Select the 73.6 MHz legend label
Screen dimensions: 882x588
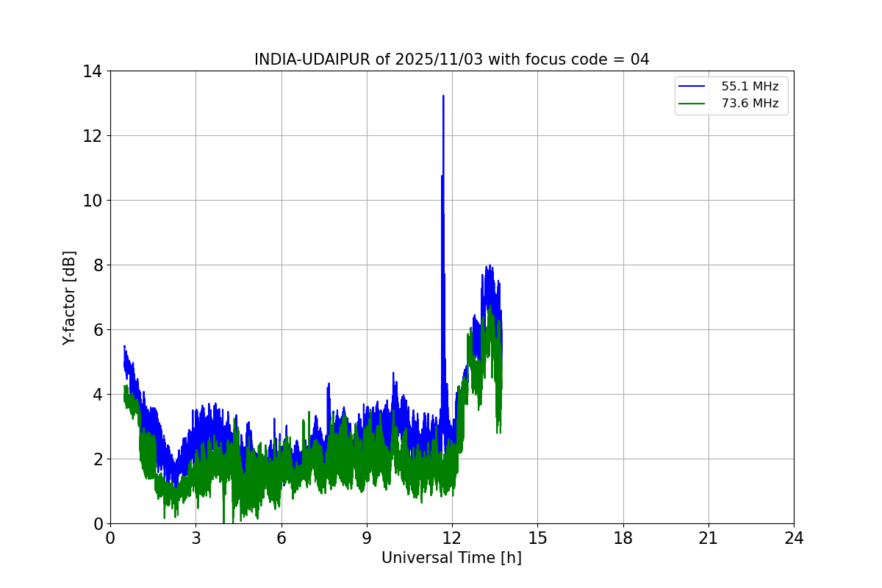pos(750,104)
